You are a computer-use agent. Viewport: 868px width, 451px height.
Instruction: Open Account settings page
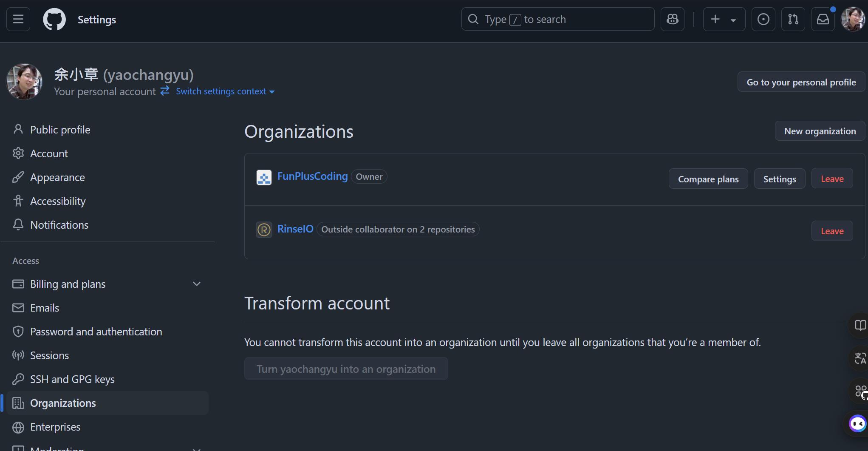pyautogui.click(x=107, y=153)
